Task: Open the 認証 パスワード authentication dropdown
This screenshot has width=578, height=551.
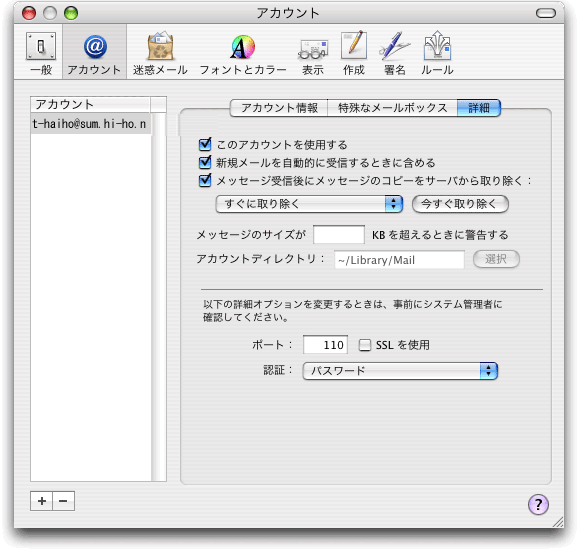Action: click(400, 370)
